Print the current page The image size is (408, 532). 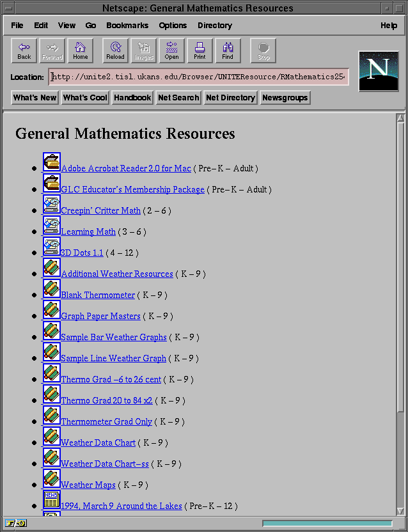coord(200,51)
